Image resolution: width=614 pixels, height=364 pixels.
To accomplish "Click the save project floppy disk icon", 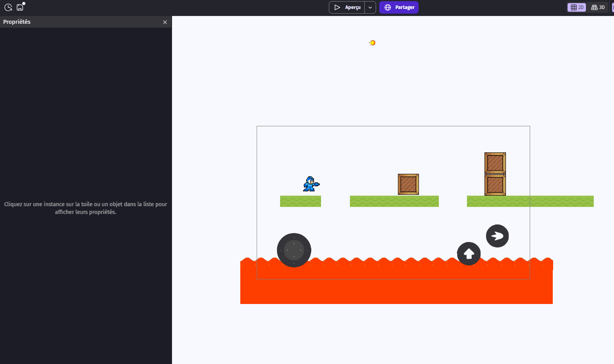I will tap(20, 7).
